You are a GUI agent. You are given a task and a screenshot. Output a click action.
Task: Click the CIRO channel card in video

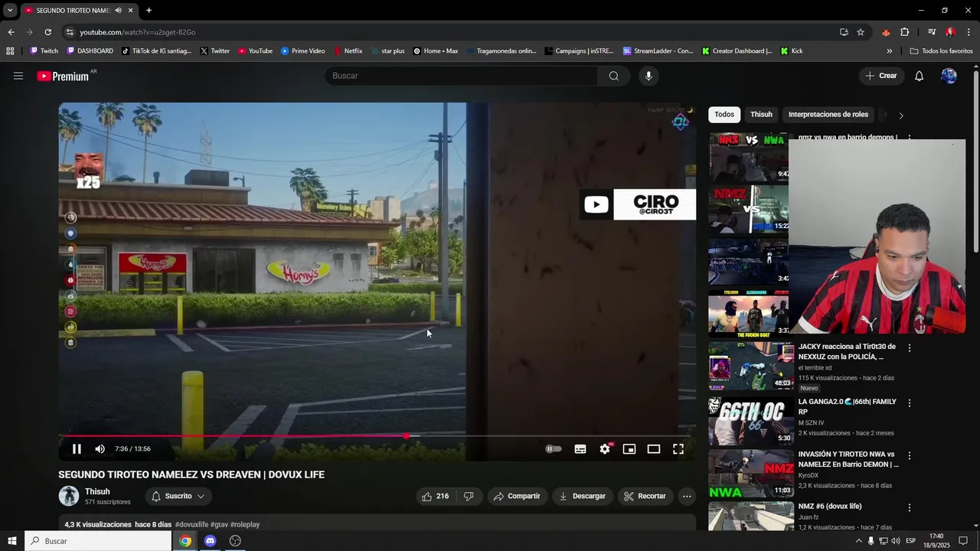point(637,204)
